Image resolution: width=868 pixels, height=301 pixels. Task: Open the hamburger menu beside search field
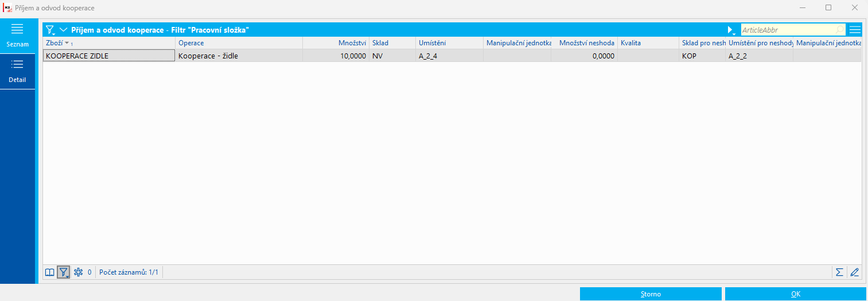pos(855,30)
